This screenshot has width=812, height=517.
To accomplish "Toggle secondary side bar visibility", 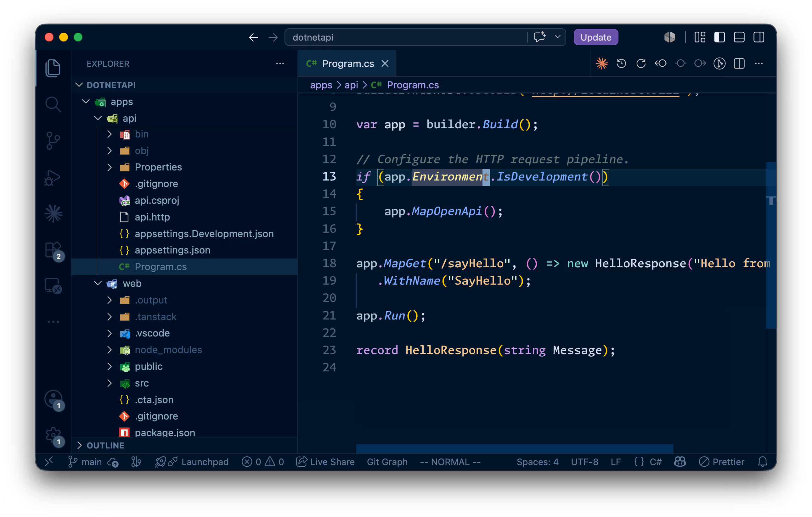I will click(759, 37).
